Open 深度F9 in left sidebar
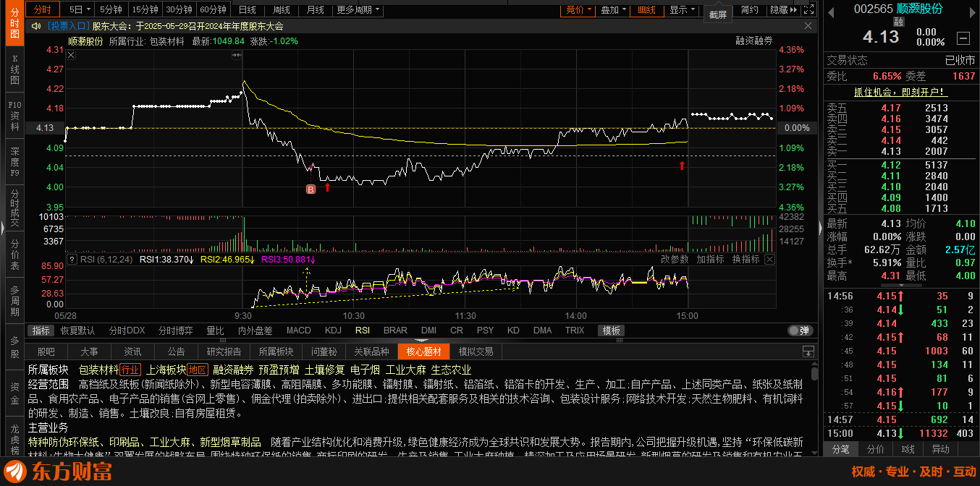This screenshot has width=980, height=486. pos(14,163)
